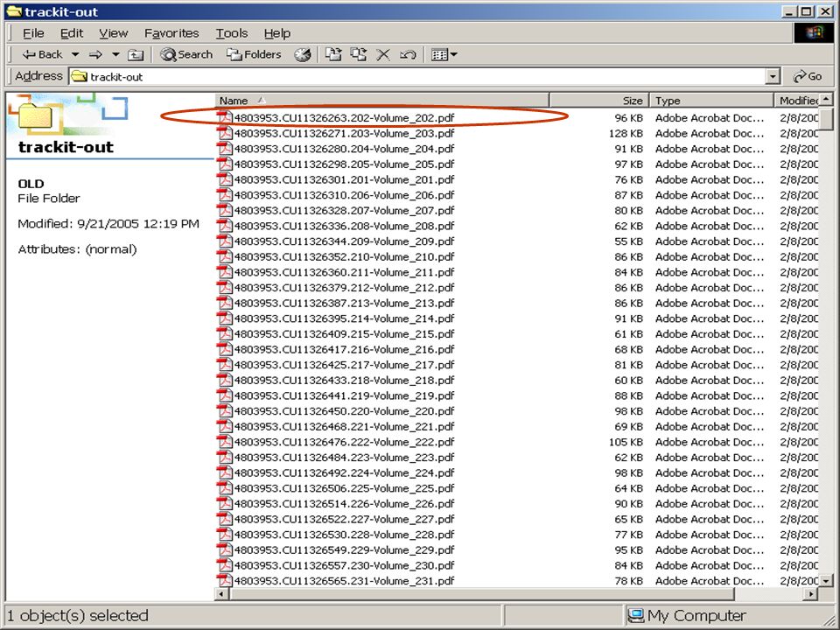Undo with the toolbar undo icon

[408, 54]
